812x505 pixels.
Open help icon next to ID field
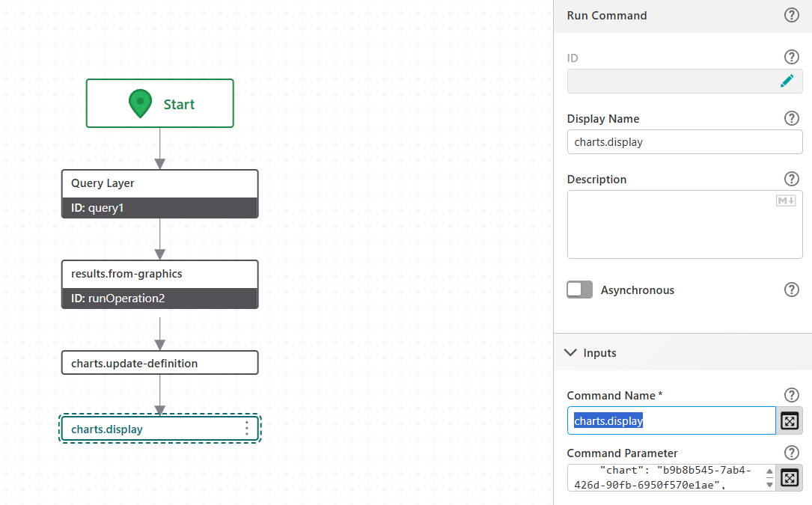791,57
